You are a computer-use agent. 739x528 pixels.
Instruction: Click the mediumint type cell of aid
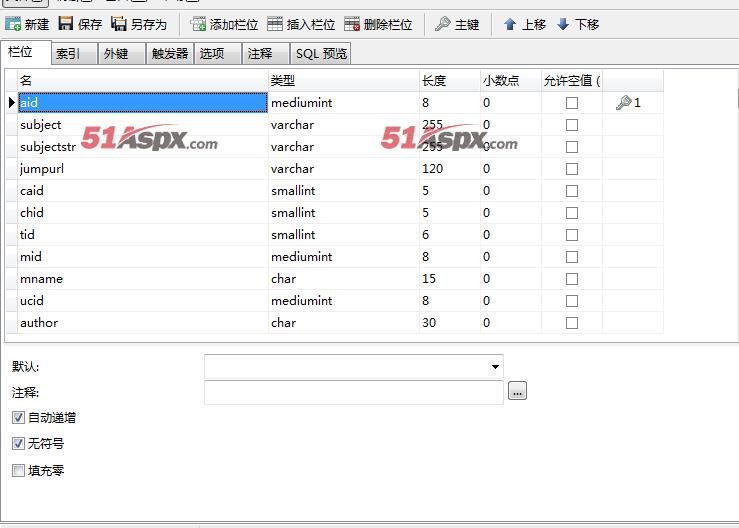tap(344, 102)
